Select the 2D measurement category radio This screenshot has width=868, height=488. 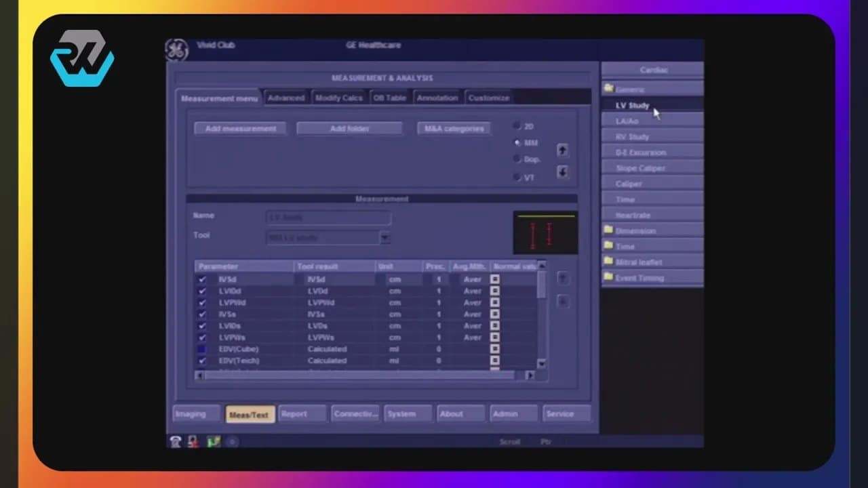(x=516, y=126)
